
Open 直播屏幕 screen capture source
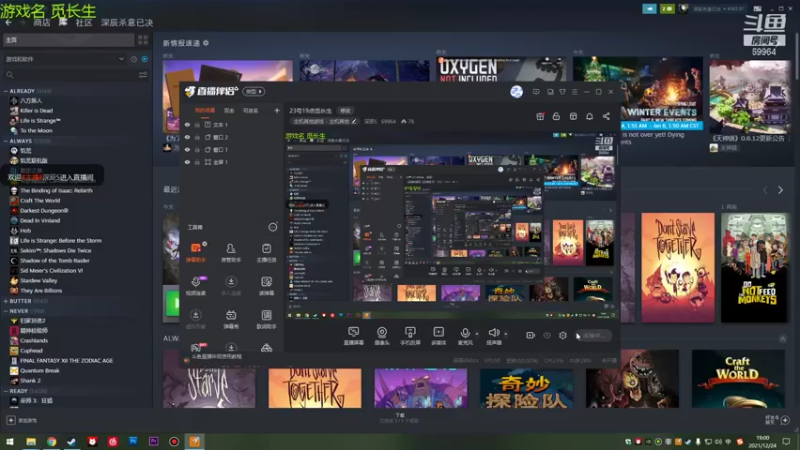click(x=353, y=336)
